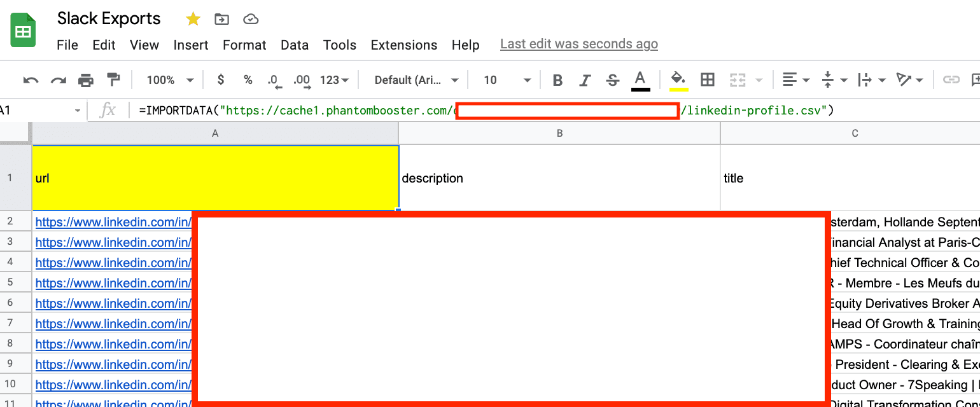Open horizontal align dropdown

(795, 80)
